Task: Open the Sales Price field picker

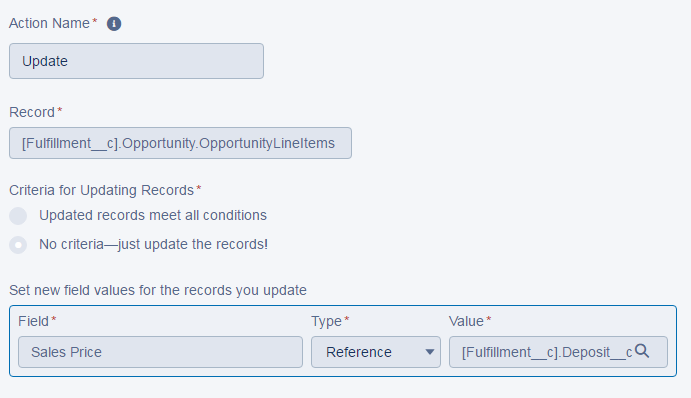Action: [160, 352]
